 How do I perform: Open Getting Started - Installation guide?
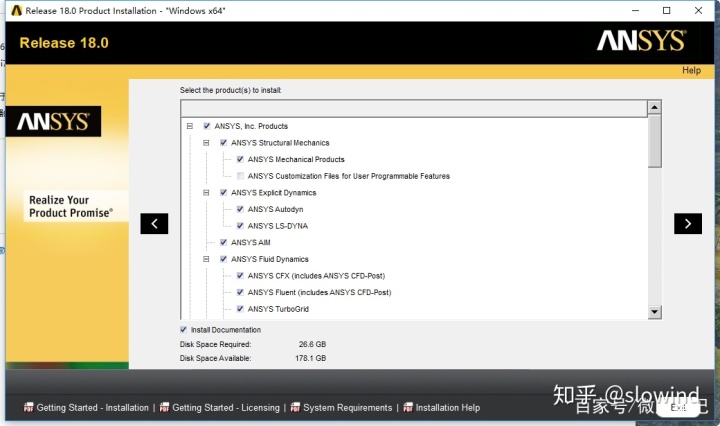93,407
